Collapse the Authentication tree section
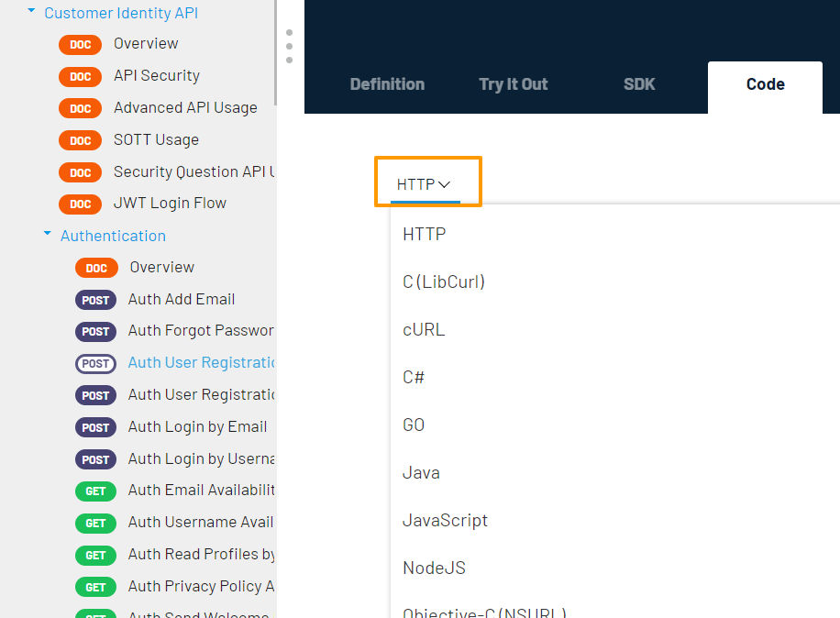The image size is (840, 618). click(x=48, y=235)
